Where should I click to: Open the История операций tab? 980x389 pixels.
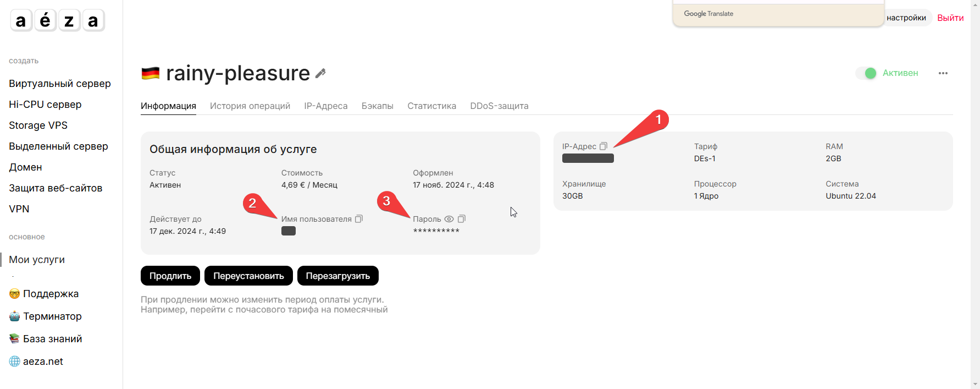[250, 106]
